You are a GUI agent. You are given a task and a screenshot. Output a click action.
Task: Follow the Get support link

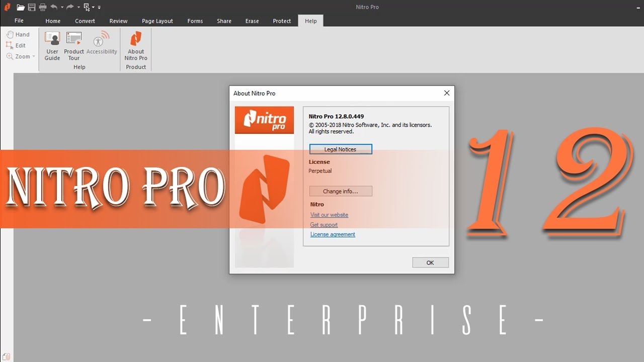[324, 225]
